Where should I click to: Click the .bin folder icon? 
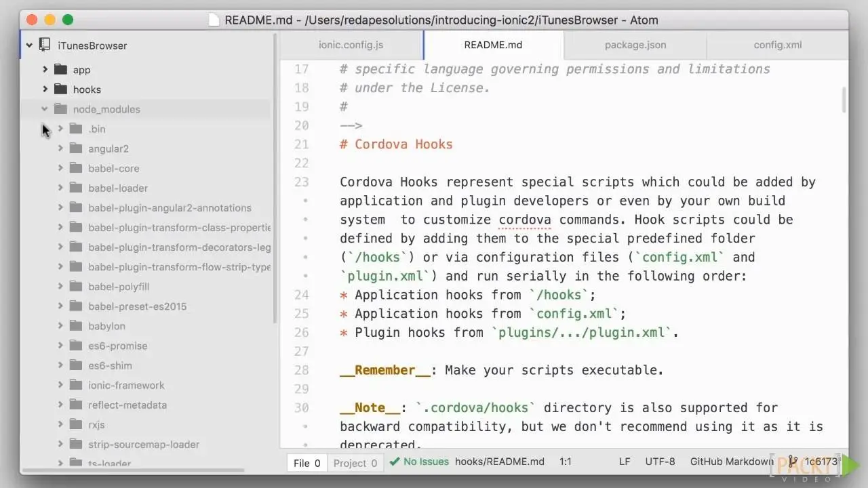pos(76,128)
